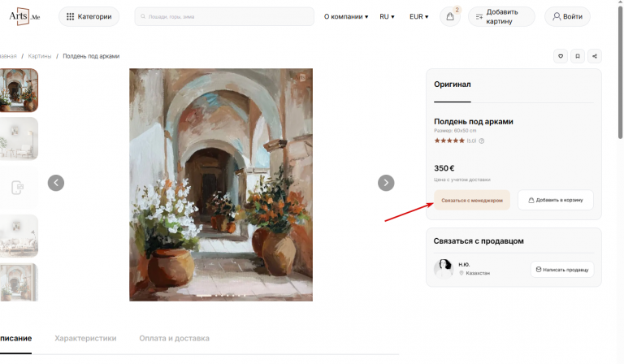
Task: Open the RU language dropdown
Action: point(387,17)
